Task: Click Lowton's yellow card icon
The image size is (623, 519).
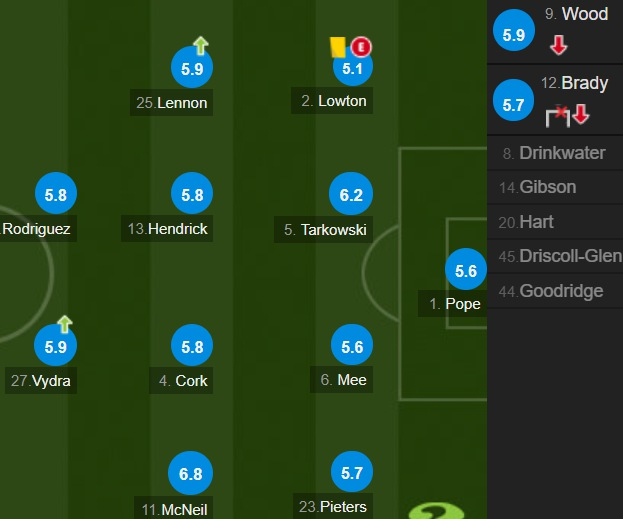Action: click(337, 46)
